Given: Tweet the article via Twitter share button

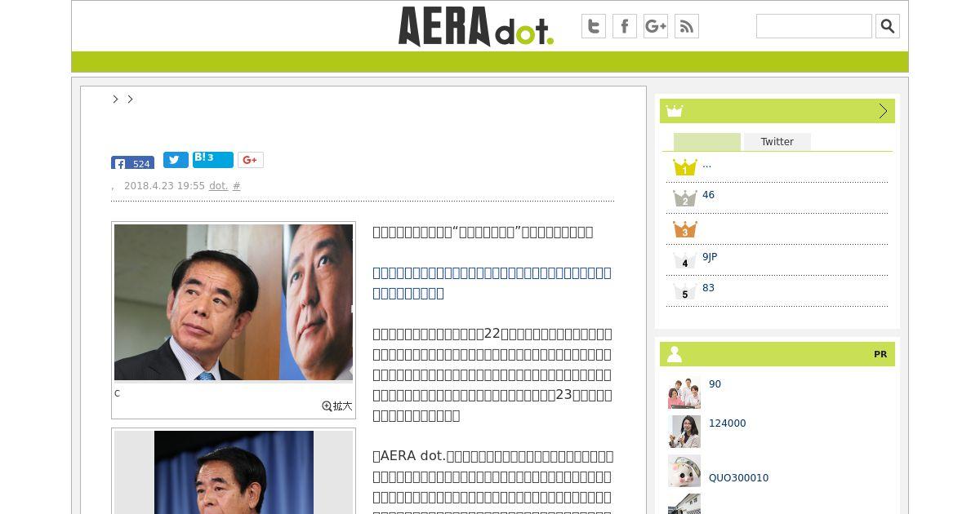Looking at the screenshot, I should pos(176,160).
